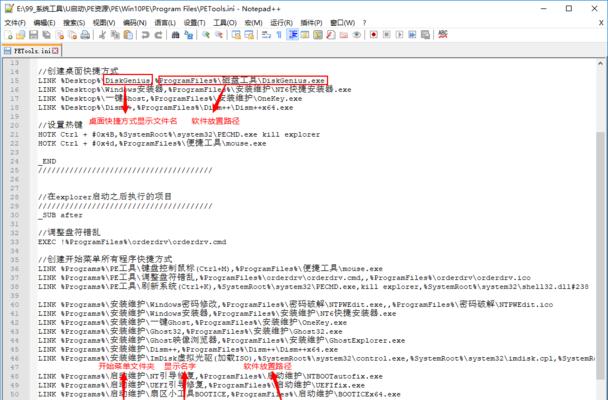Viewport: 608px width, 400px height.
Task: Open the 搜索(S) menu
Action: point(74,23)
